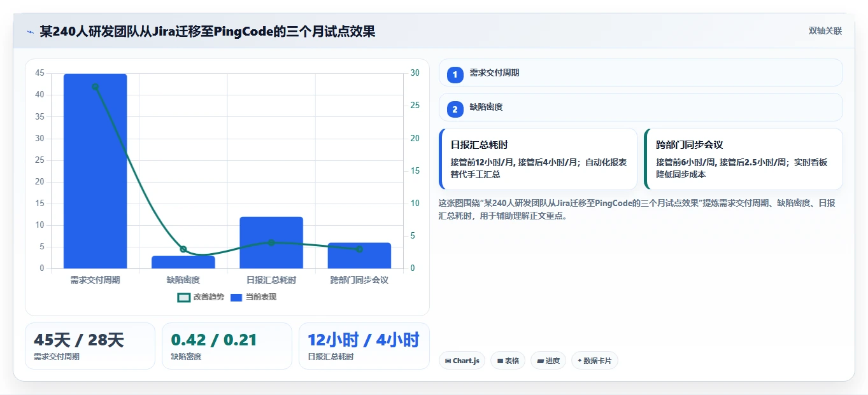Click the 跨部门同步会议 bar in chart
Viewport: 868px width, 395px height.
[x=359, y=256]
